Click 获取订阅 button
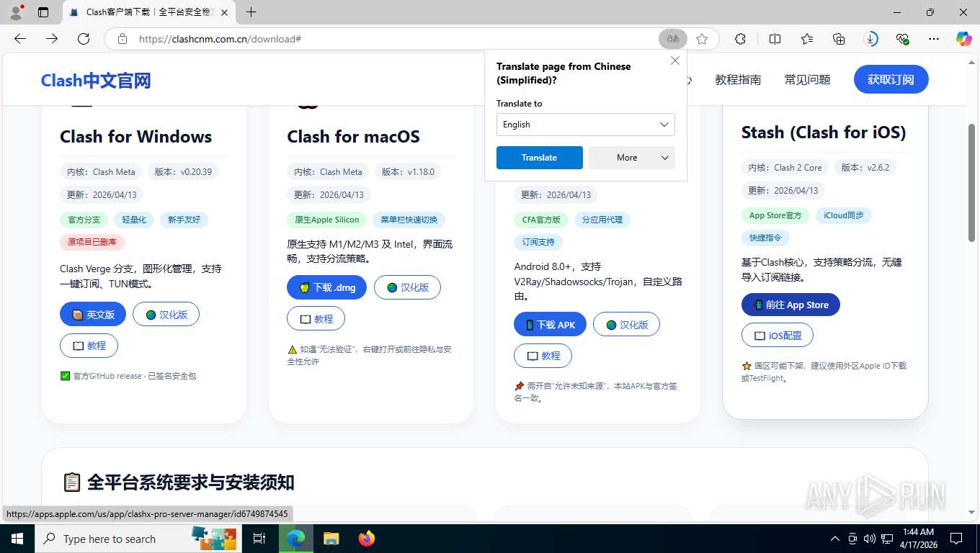980x553 pixels. (x=891, y=79)
